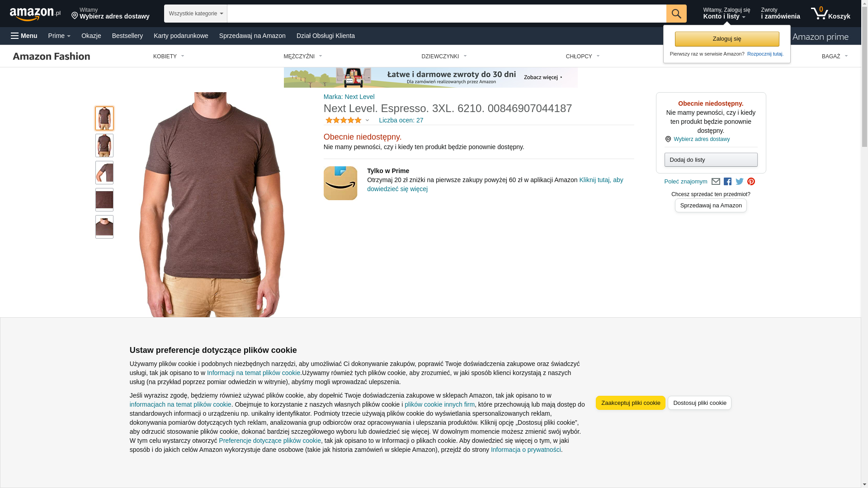868x488 pixels.
Task: Share the product via email icon
Action: (x=716, y=182)
